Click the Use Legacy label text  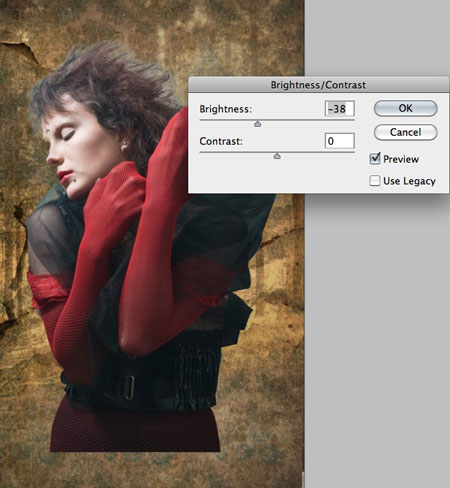point(409,181)
